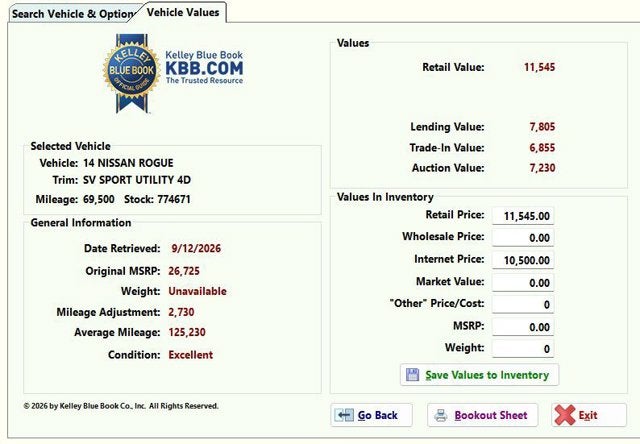This screenshot has height=444, width=640.
Task: Click the Kelley Blue Book copyright notice
Action: tap(121, 406)
